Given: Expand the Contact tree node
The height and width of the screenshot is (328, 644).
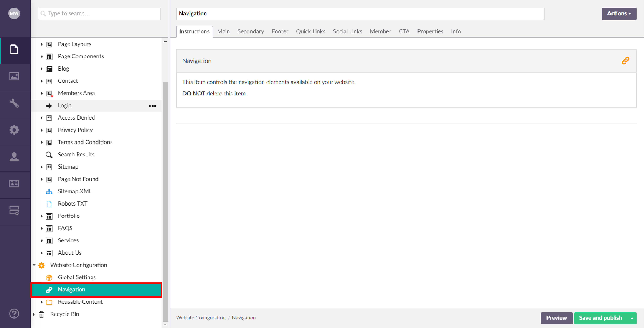Looking at the screenshot, I should [x=42, y=81].
